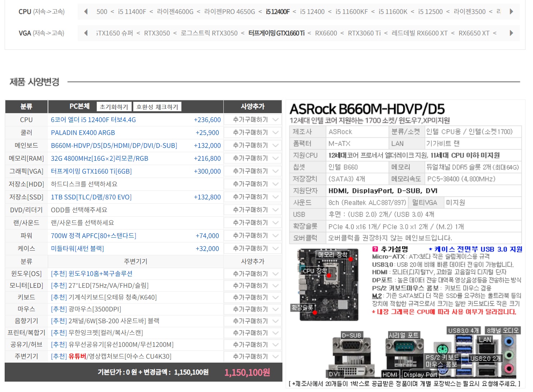Click the CPU price +236,600
533x392 pixels.
(207, 120)
